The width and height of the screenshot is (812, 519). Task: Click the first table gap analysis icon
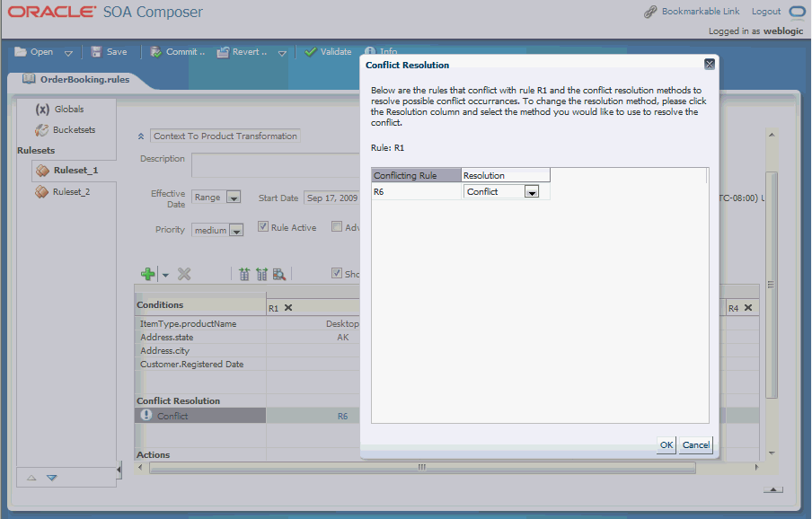244,274
